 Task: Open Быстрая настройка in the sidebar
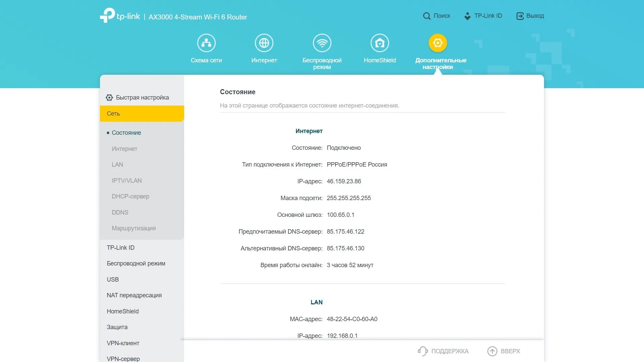click(x=142, y=98)
